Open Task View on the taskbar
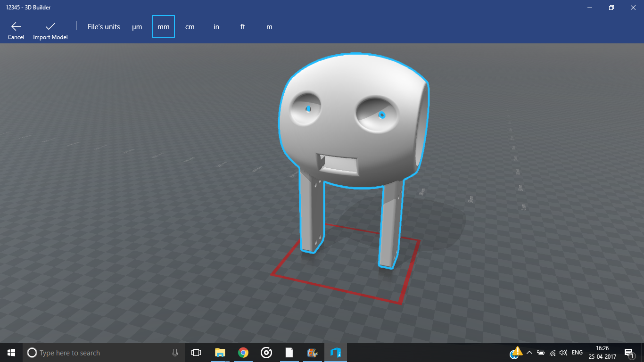Screen dimensions: 644x362 coord(196,353)
